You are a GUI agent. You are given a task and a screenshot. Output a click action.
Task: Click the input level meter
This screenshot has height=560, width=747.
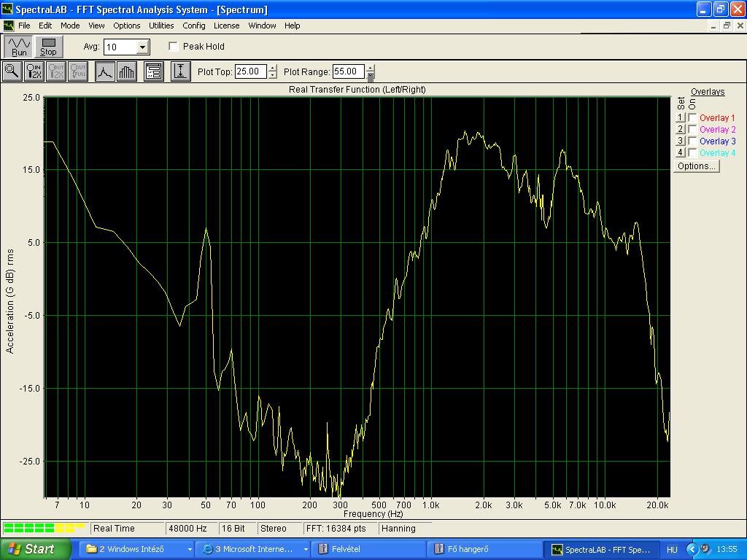[x=44, y=528]
